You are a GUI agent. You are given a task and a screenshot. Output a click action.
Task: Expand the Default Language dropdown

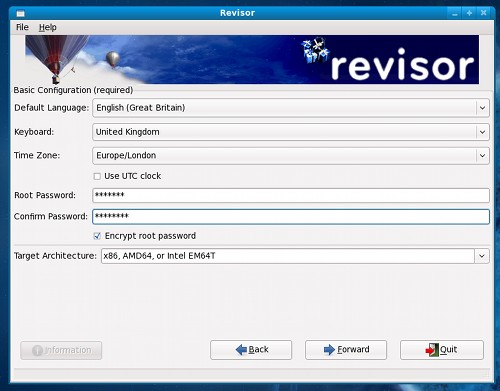[x=482, y=108]
